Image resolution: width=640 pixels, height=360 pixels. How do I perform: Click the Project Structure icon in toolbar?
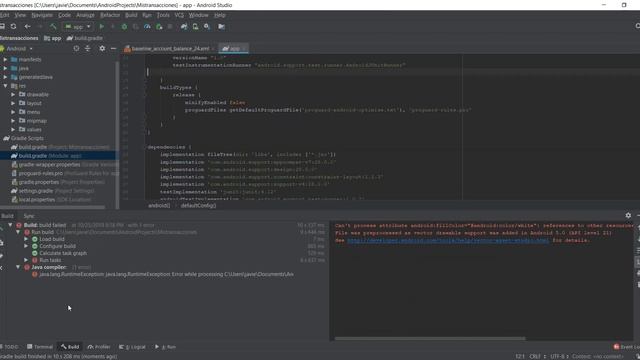coord(221,27)
